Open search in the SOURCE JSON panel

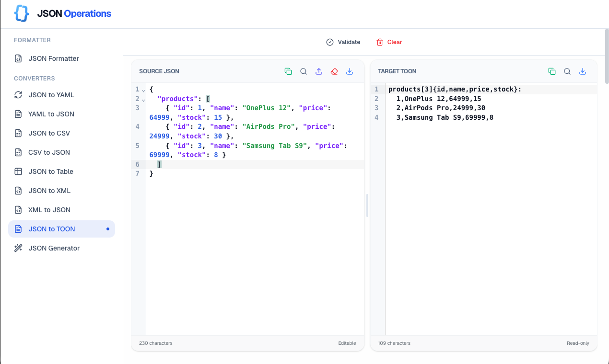[x=304, y=71]
